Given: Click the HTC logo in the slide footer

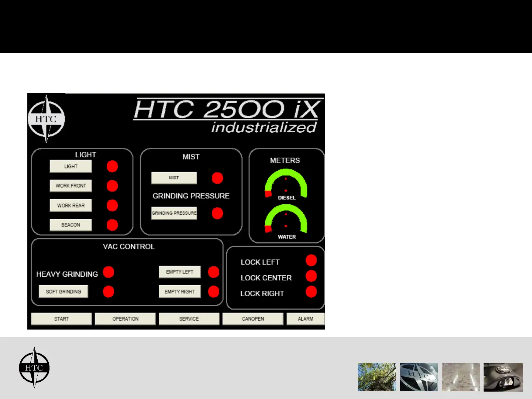Looking at the screenshot, I should click(34, 368).
